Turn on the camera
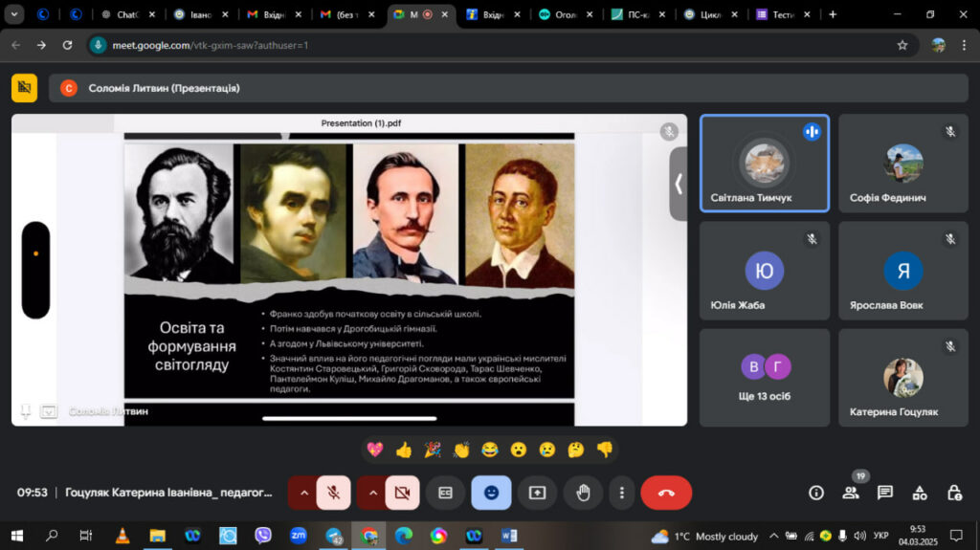The height and width of the screenshot is (550, 980). [x=402, y=493]
